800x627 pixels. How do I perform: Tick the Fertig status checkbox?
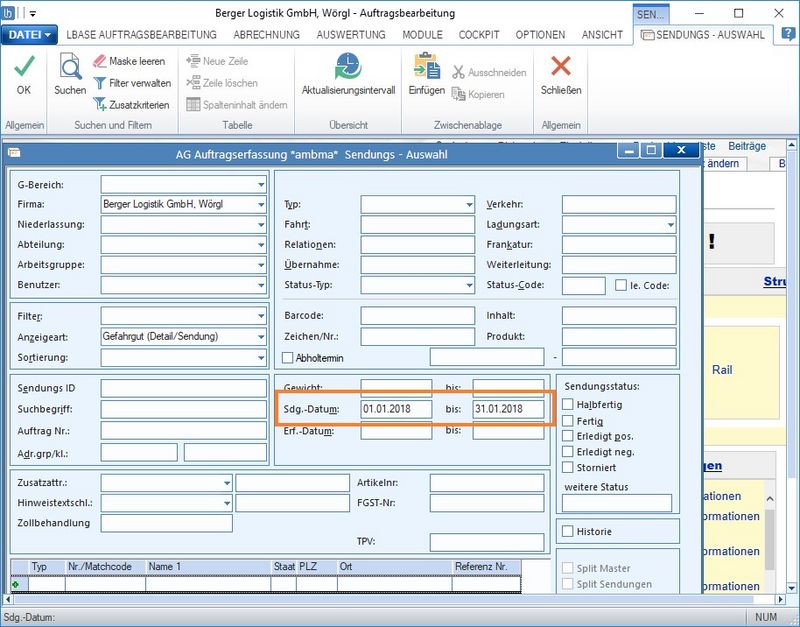tap(567, 420)
